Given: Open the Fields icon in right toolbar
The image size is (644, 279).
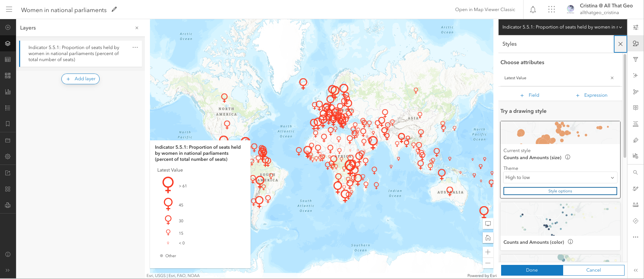Looking at the screenshot, I should [636, 124].
